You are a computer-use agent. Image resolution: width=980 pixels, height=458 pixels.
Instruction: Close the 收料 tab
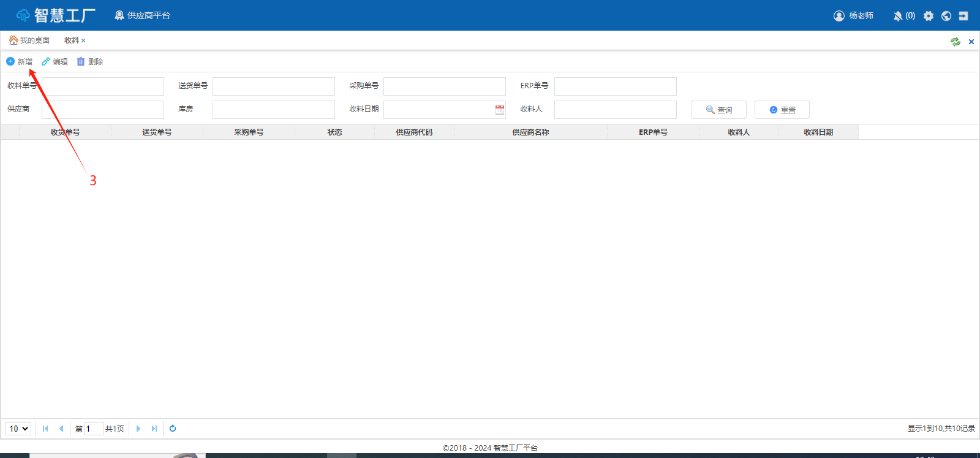click(x=83, y=40)
